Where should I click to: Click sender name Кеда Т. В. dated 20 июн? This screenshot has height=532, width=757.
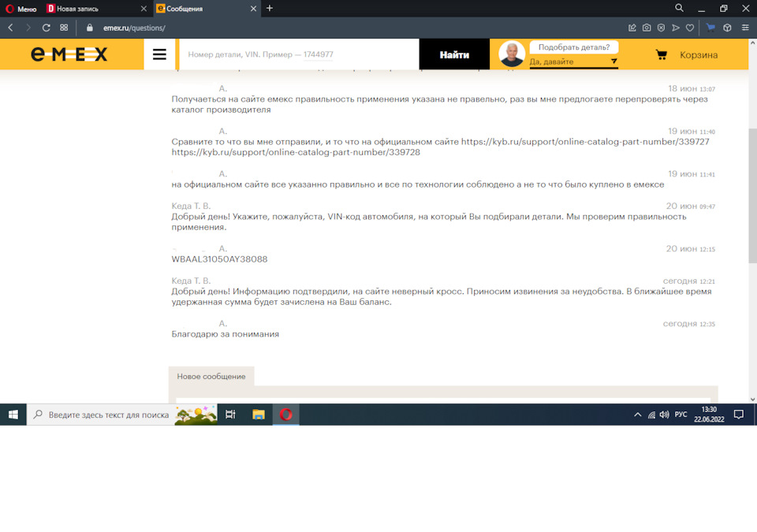(191, 206)
